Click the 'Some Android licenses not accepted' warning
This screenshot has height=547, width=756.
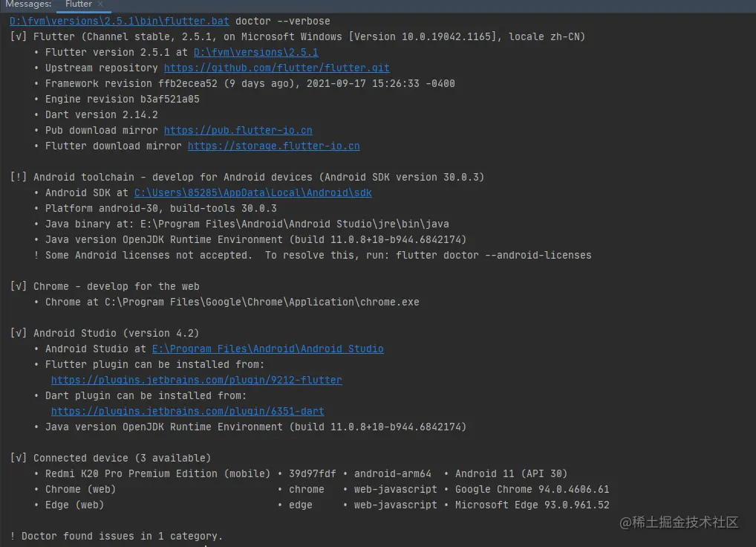313,255
